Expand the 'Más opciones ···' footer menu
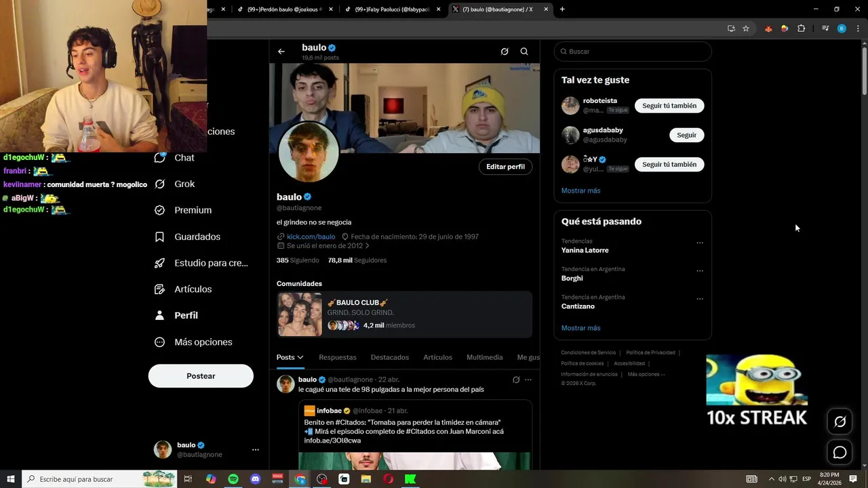Screen dimensions: 868x488 (646, 374)
